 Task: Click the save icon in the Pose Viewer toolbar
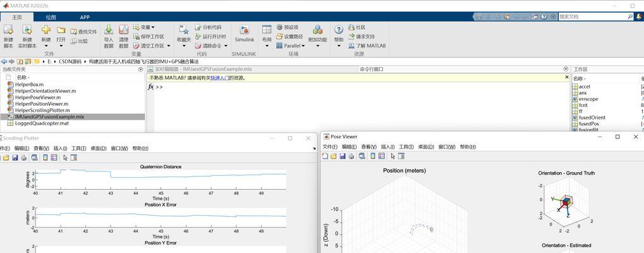click(343, 156)
